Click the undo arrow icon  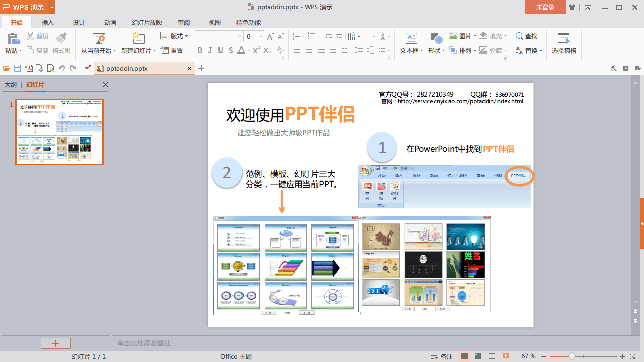tap(61, 68)
